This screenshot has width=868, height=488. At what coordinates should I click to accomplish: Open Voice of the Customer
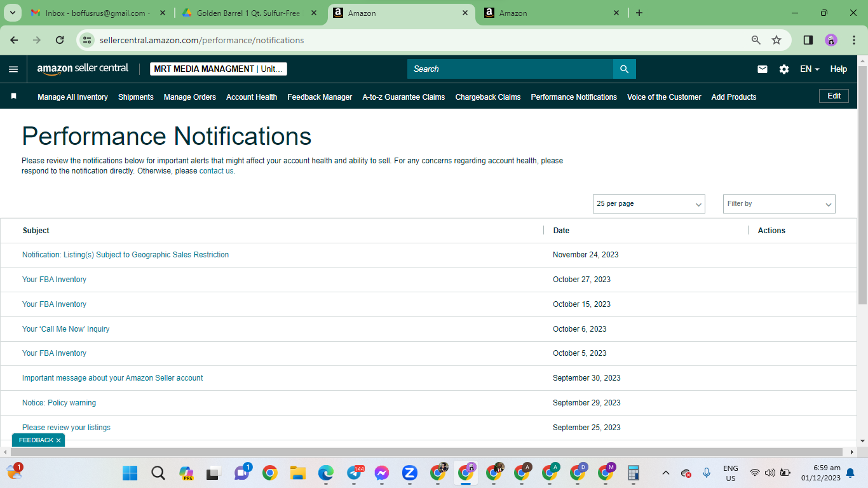pyautogui.click(x=664, y=97)
